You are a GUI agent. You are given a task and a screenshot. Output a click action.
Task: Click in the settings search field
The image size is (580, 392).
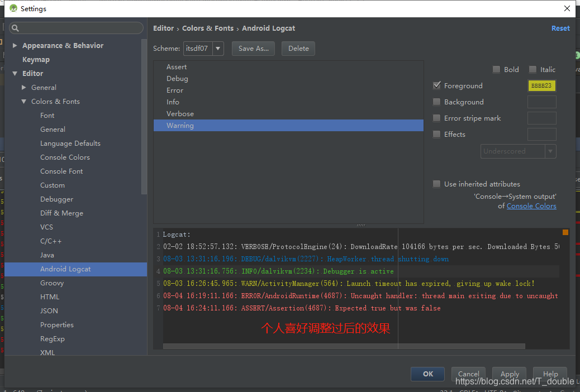[76, 28]
